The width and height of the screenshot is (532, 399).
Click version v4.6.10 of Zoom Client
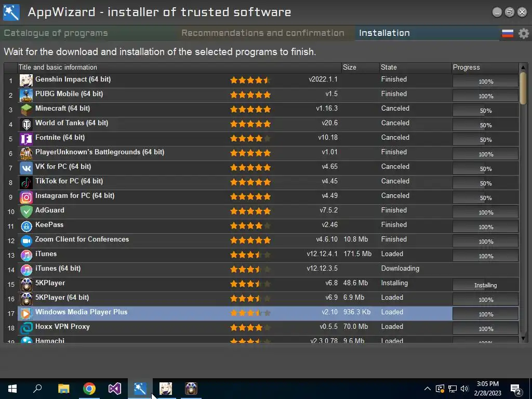327,239
